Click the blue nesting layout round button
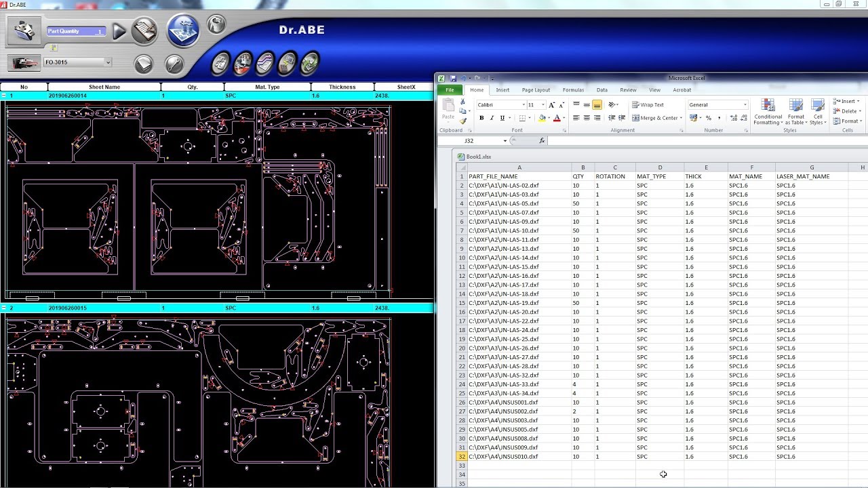The width and height of the screenshot is (868, 488). coord(183,31)
